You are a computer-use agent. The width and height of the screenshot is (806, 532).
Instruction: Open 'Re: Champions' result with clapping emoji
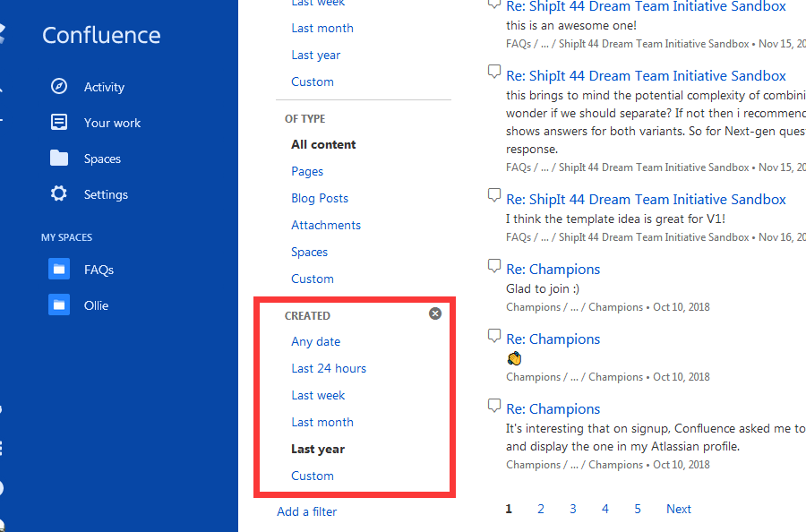tap(553, 339)
